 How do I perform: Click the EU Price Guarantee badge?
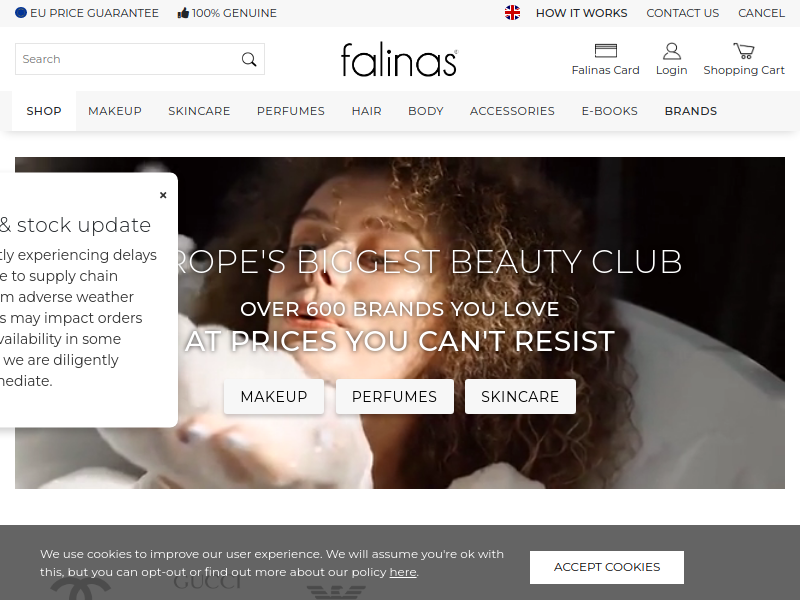coord(87,13)
